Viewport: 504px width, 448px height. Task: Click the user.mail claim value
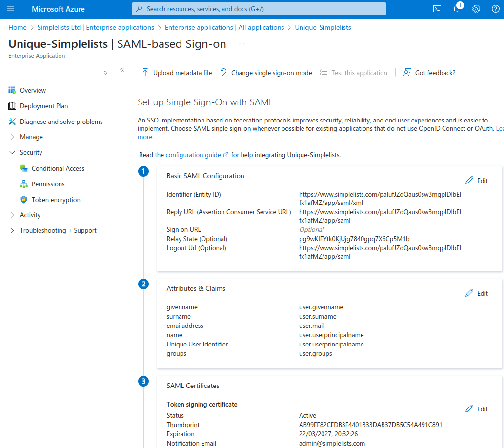311,326
